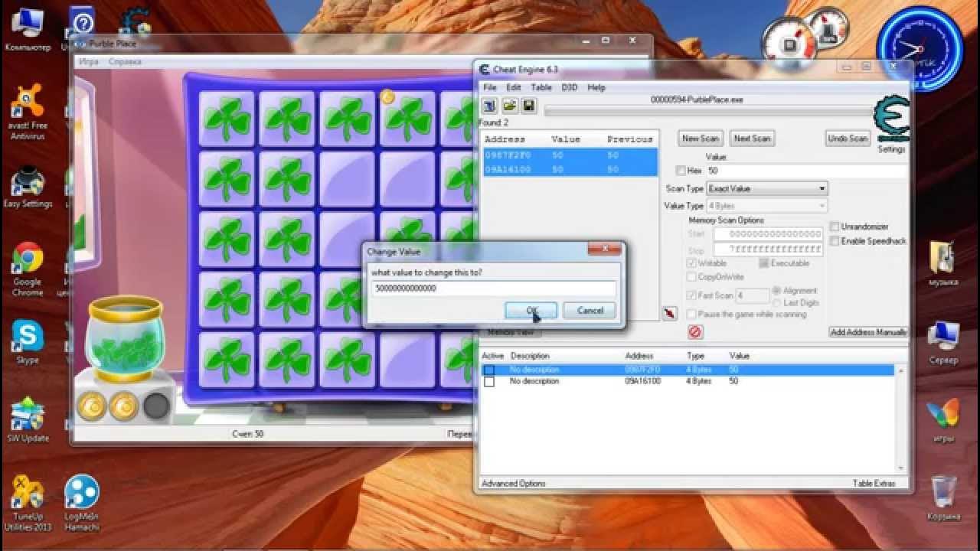Toggle the Writable checkbox
This screenshot has height=551, width=980.
(x=691, y=263)
